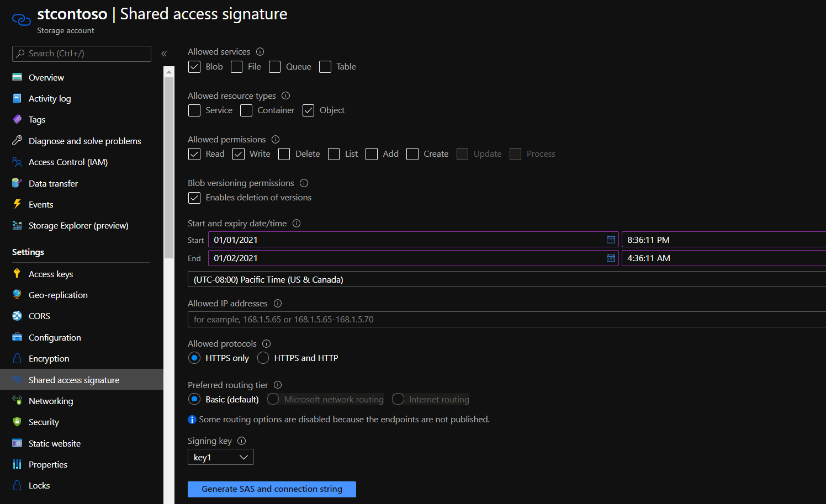The image size is (826, 504).
Task: Click the storage account chain icon
Action: (x=21, y=20)
